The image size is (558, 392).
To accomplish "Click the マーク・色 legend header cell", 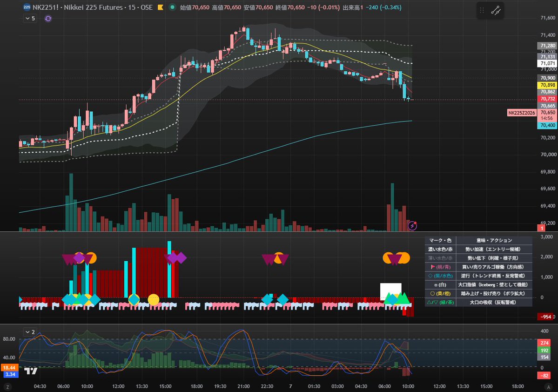I will click(440, 240).
